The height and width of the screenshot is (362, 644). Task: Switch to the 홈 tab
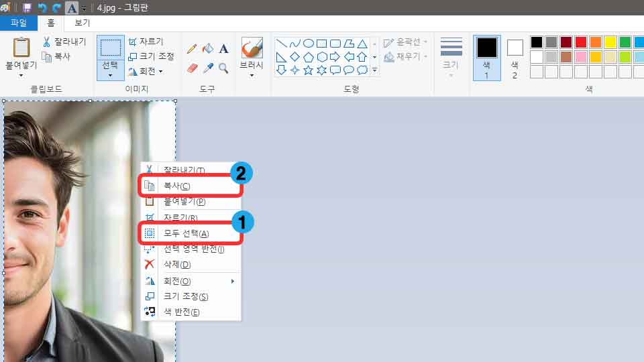(x=50, y=23)
